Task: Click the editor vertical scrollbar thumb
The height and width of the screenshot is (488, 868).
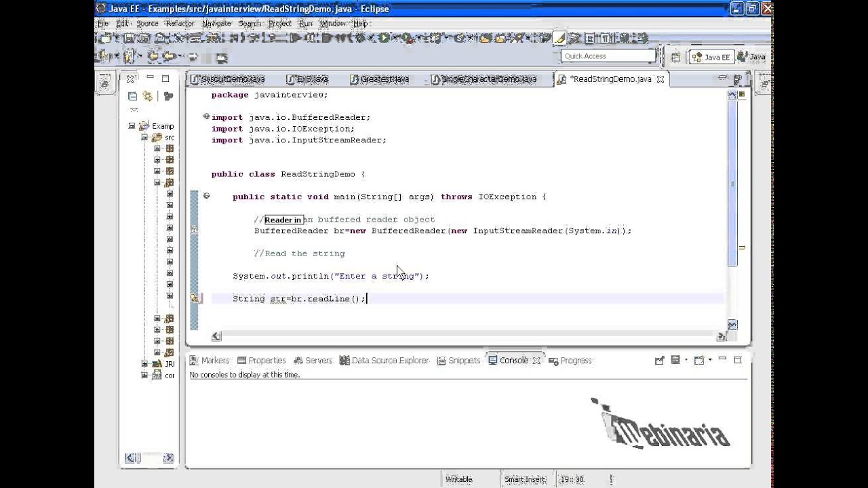Action: pyautogui.click(x=732, y=183)
